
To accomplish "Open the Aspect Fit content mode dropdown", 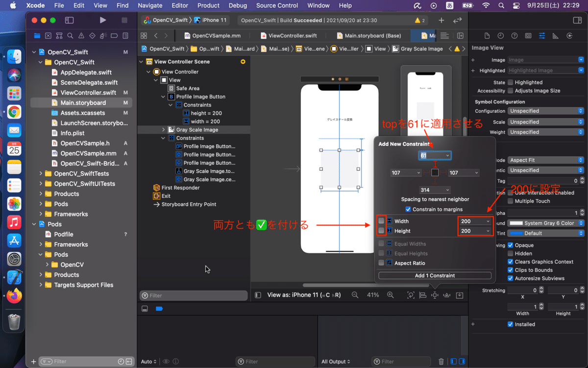I will coord(546,160).
